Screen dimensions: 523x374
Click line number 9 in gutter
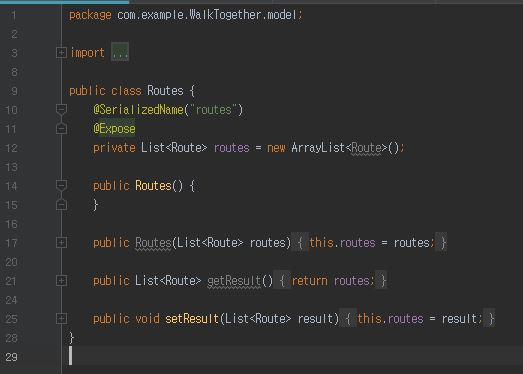pos(14,91)
